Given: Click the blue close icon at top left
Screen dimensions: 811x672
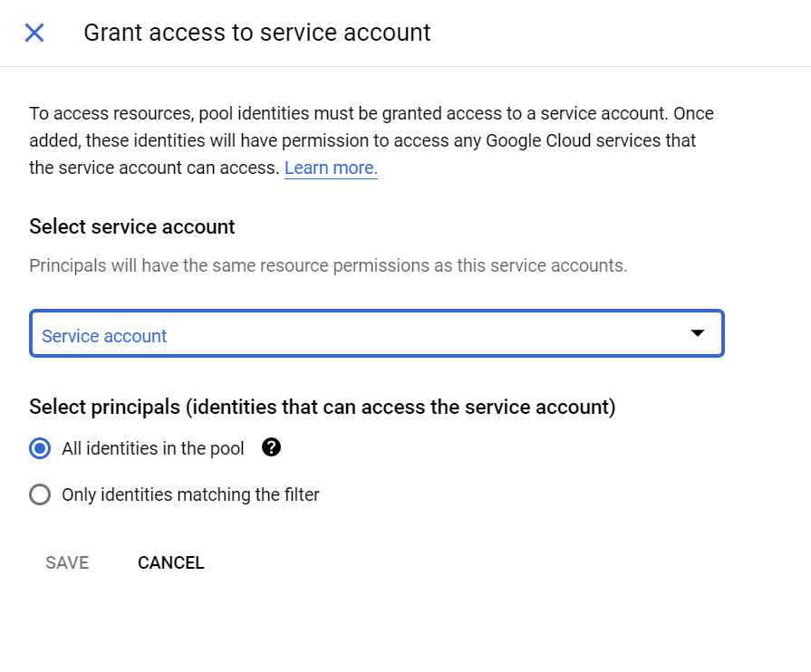Looking at the screenshot, I should pos(34,32).
